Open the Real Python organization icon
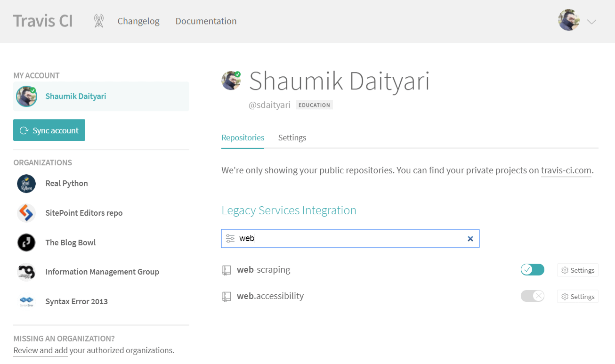Image resolution: width=615 pixels, height=364 pixels. point(26,183)
